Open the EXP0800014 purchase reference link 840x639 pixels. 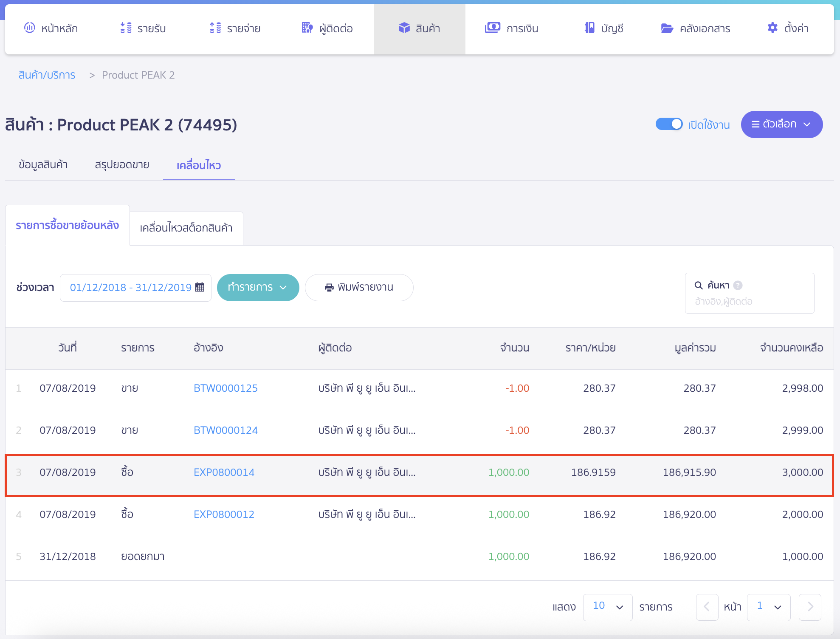pos(224,472)
